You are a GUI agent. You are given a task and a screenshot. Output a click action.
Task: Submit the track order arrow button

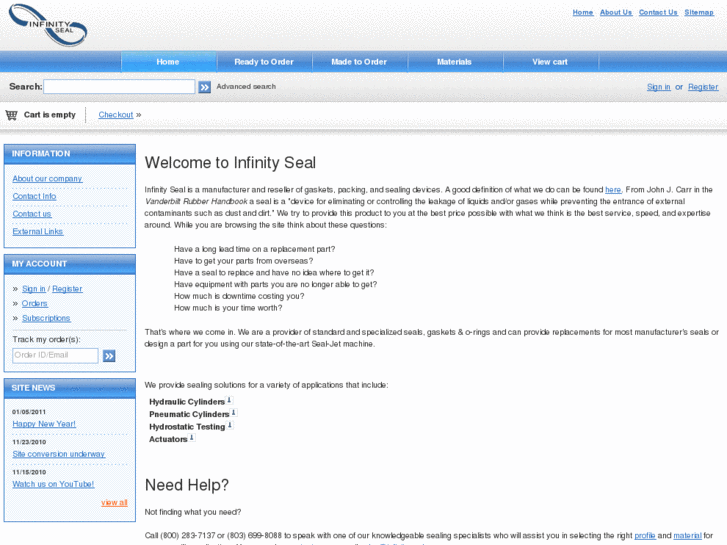click(109, 356)
